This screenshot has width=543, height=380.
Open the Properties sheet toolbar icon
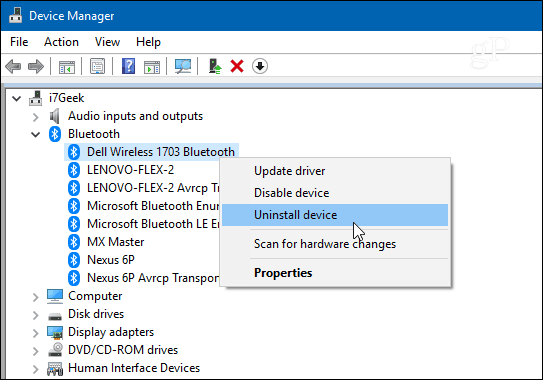[97, 66]
